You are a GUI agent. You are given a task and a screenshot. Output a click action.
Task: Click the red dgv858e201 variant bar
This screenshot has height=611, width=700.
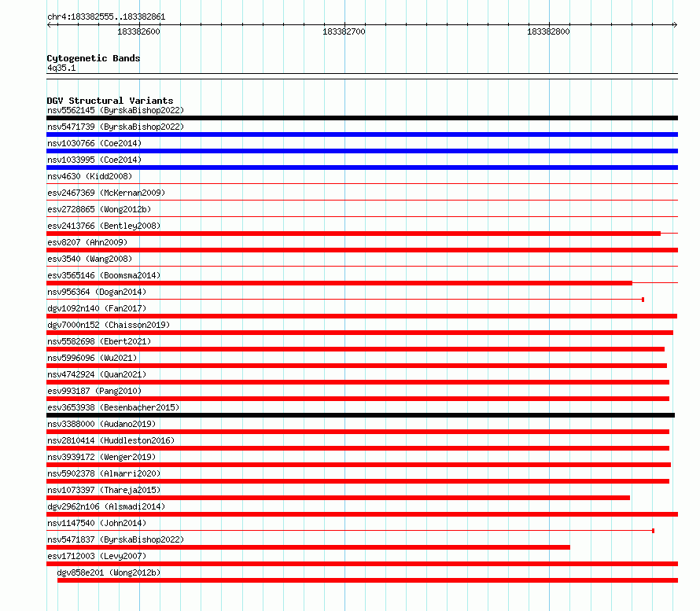coord(367,580)
